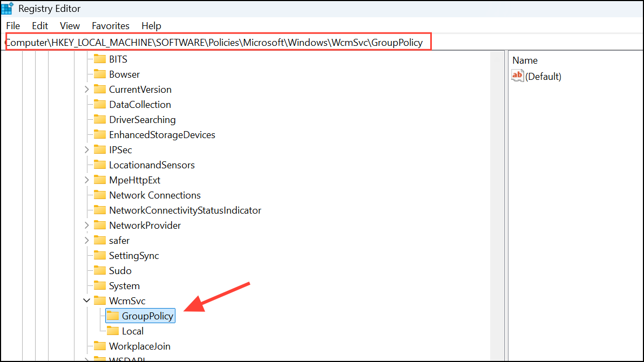
Task: Select the IPSec key label
Action: pyautogui.click(x=120, y=150)
